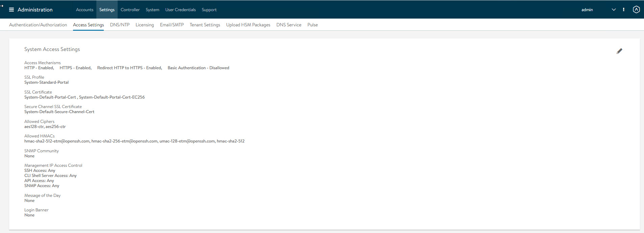Click the None value under Message of the Day
The image size is (644, 233).
click(29, 201)
